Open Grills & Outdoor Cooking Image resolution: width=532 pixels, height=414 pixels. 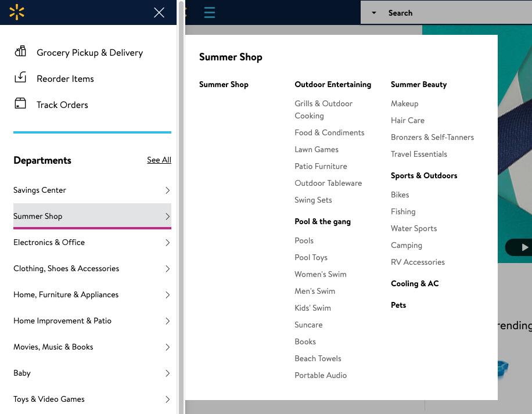pyautogui.click(x=323, y=110)
